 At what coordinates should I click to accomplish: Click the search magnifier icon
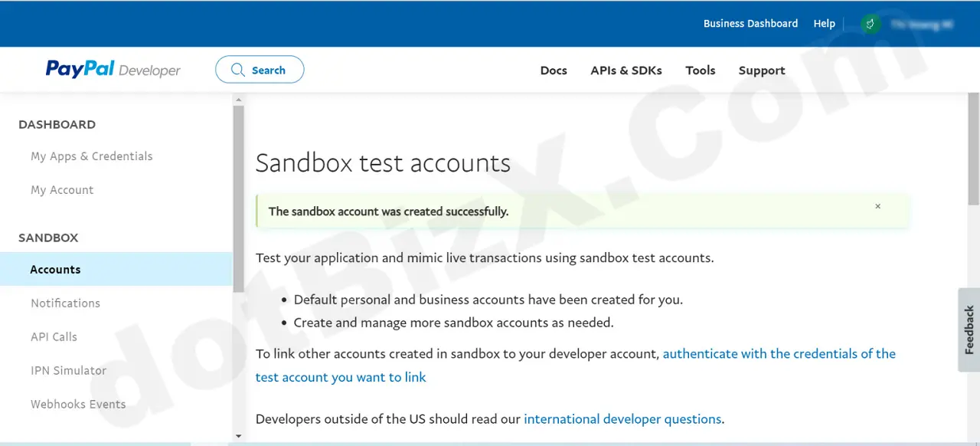[238, 70]
